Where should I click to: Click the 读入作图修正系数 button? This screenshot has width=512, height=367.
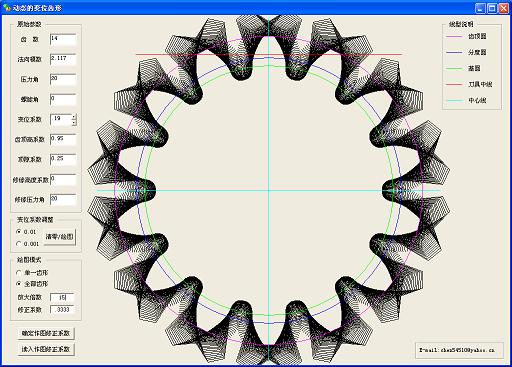coord(46,349)
